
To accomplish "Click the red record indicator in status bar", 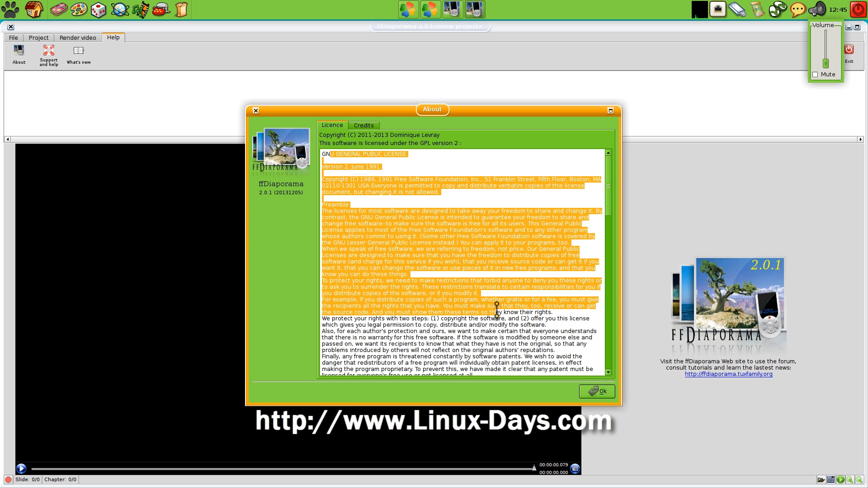I will point(8,480).
